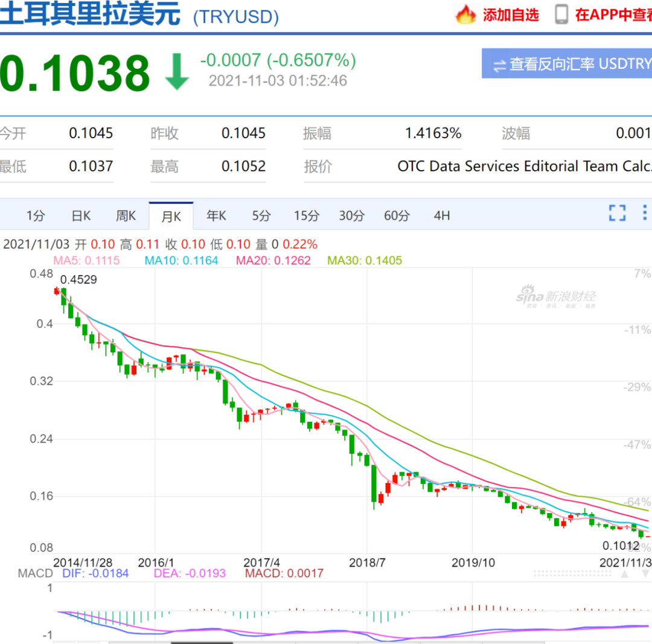The height and width of the screenshot is (644, 652).
Task: Click the MACD: 0.0017 value
Action: coord(284,573)
